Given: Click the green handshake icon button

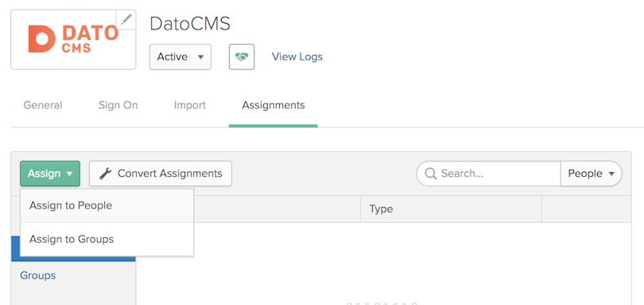Looking at the screenshot, I should (x=242, y=57).
